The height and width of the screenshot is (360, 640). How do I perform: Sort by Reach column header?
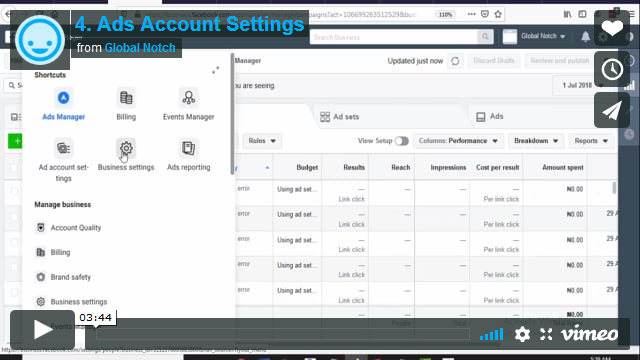tap(400, 167)
